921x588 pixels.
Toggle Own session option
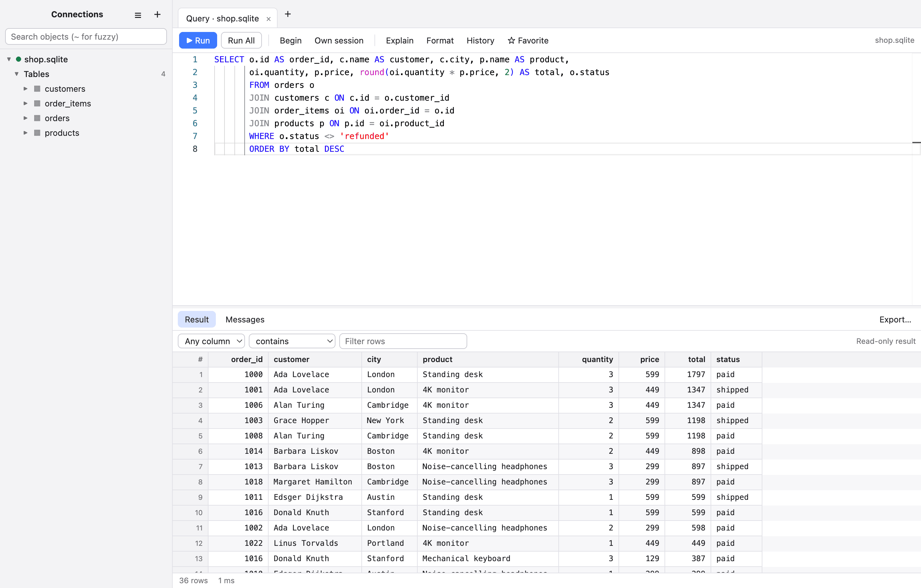click(x=339, y=41)
